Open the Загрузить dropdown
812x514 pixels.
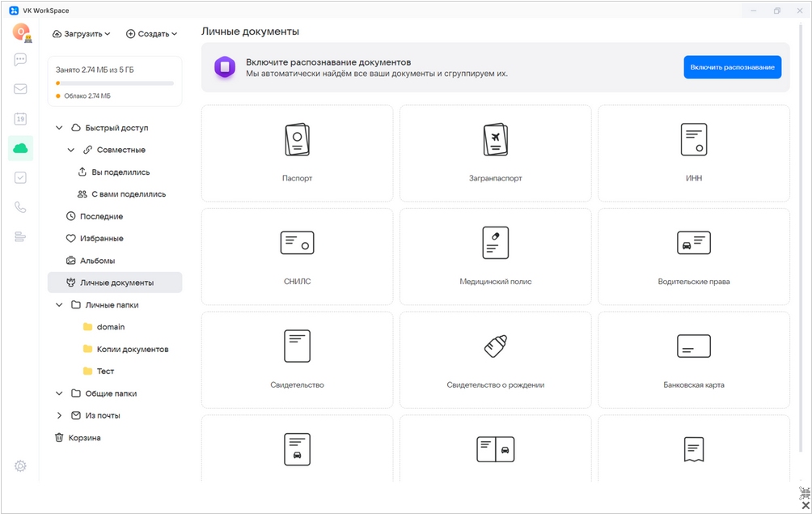tap(82, 34)
